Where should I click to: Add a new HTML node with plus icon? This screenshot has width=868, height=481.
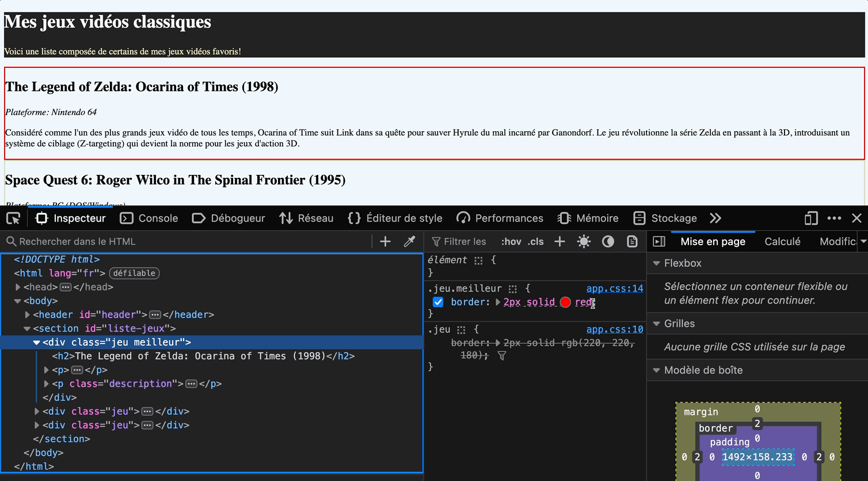385,242
